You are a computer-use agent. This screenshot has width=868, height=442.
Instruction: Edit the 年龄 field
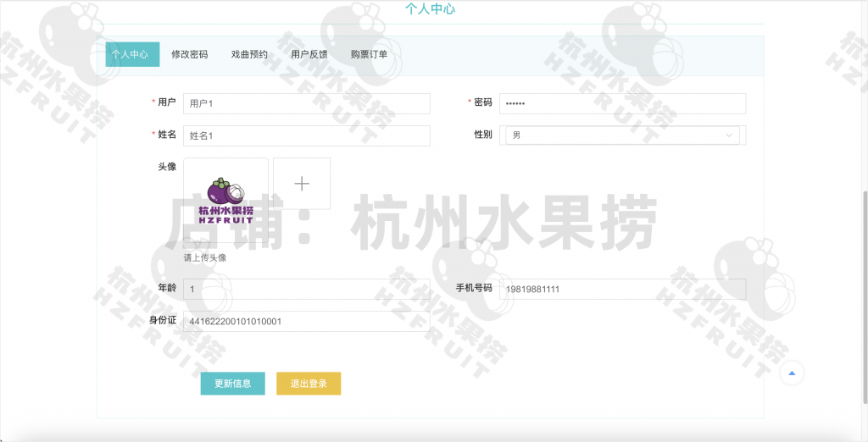[307, 289]
